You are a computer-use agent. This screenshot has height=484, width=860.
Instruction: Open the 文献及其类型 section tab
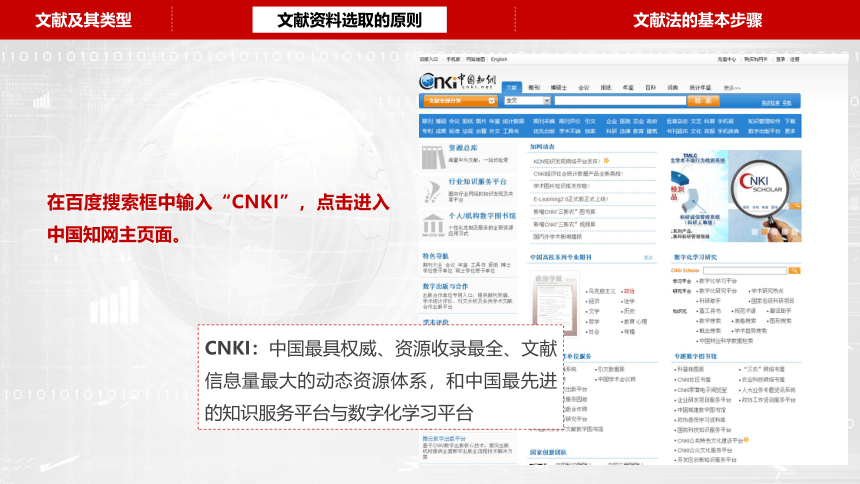(83, 20)
